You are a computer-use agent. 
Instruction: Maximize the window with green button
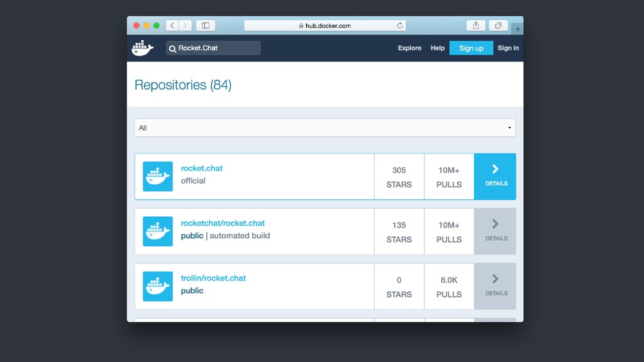pos(156,25)
